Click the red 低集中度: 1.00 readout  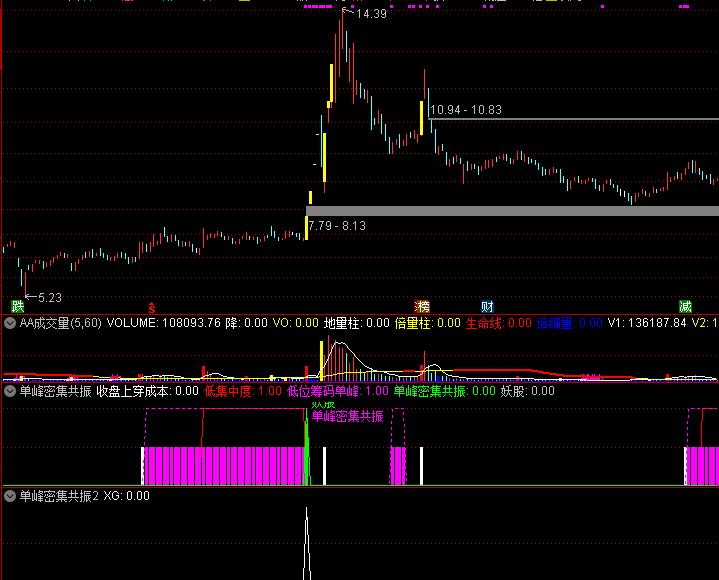point(243,391)
